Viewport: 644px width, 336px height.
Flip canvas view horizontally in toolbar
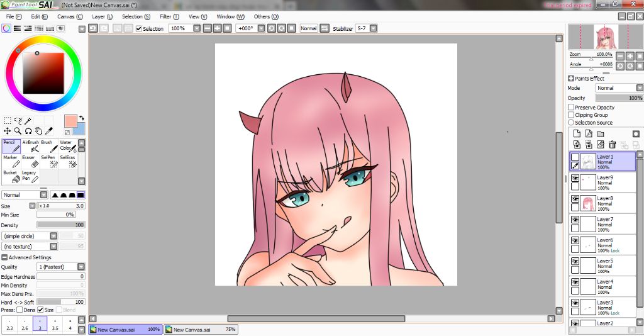325,28
